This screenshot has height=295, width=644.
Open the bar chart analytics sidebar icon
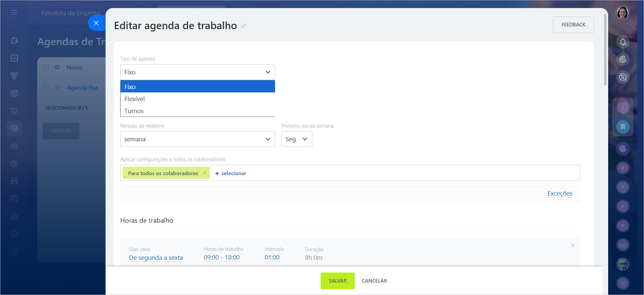pos(14,216)
